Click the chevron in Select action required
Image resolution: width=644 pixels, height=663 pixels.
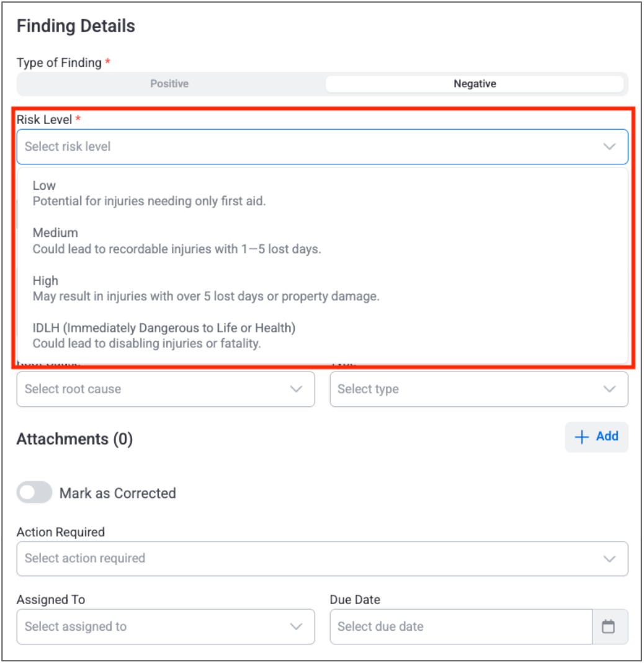(609, 558)
